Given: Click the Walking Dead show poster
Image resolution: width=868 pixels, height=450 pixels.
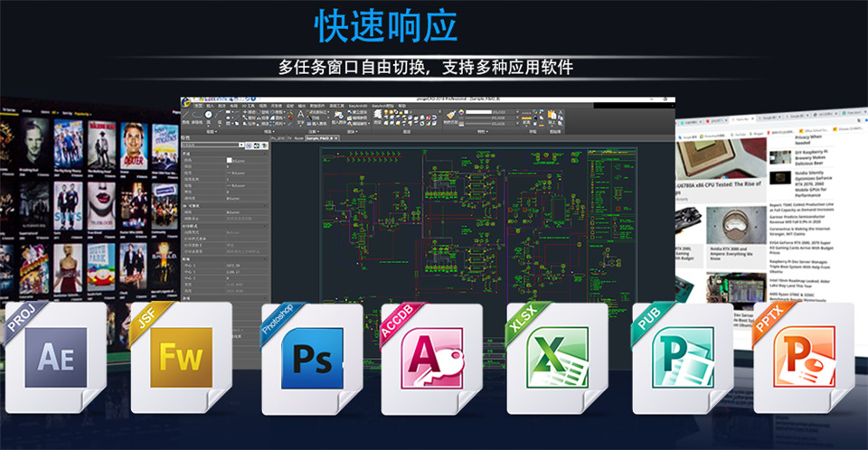Looking at the screenshot, I should [x=101, y=145].
